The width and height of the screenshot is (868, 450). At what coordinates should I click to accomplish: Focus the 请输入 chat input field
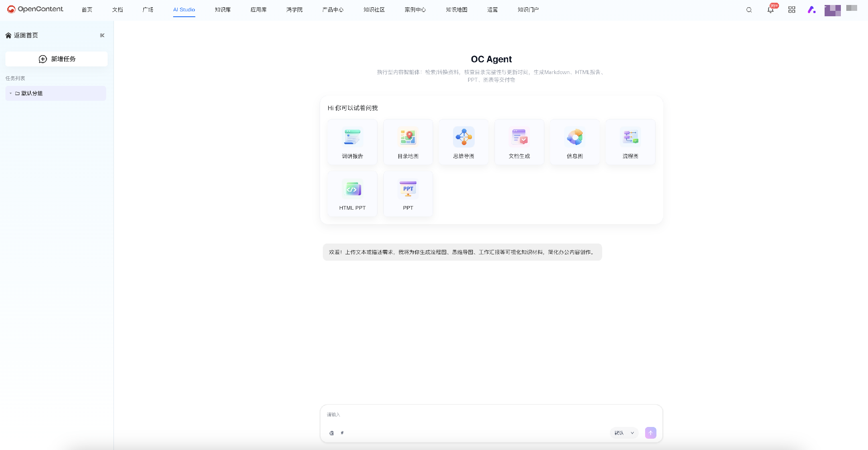coord(491,415)
